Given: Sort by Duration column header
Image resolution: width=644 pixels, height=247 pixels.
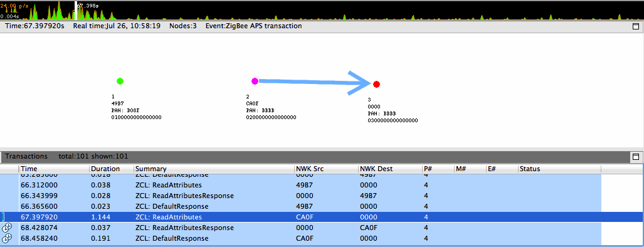Looking at the screenshot, I should coord(111,169).
